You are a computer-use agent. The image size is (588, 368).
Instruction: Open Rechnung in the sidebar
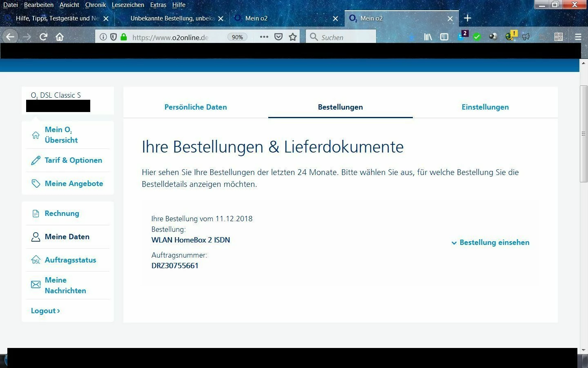[62, 213]
